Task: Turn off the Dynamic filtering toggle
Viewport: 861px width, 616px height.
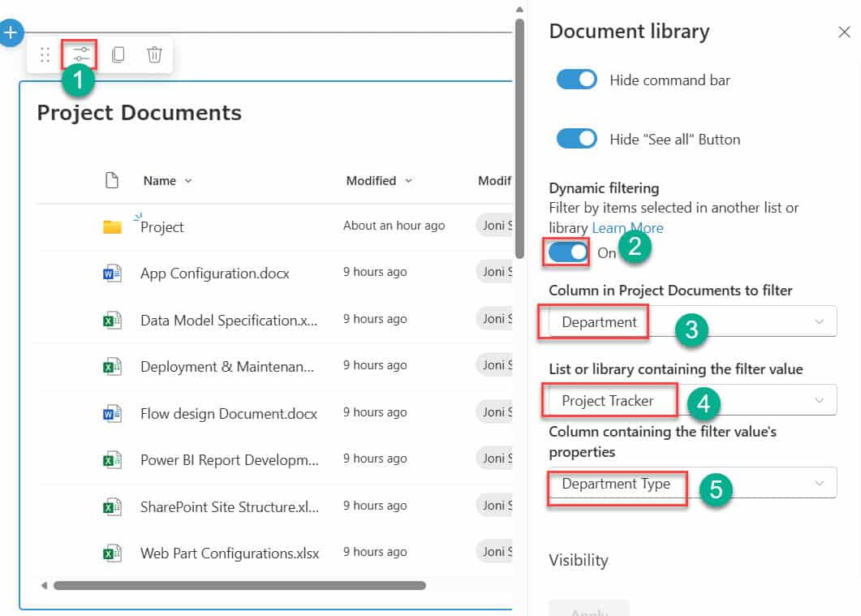Action: pyautogui.click(x=566, y=253)
